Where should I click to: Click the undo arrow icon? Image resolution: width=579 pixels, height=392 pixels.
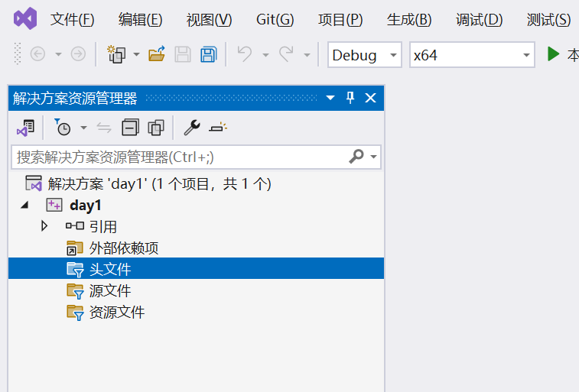point(245,54)
